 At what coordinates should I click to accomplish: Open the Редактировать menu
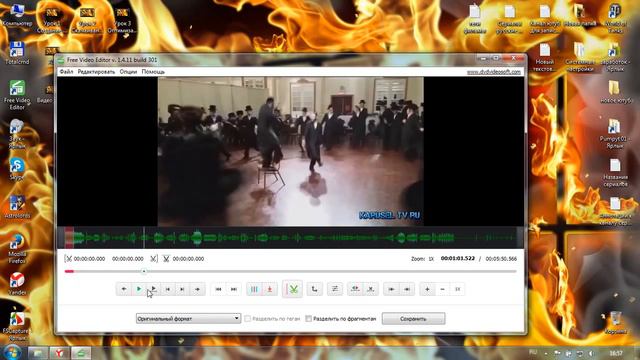pos(96,71)
